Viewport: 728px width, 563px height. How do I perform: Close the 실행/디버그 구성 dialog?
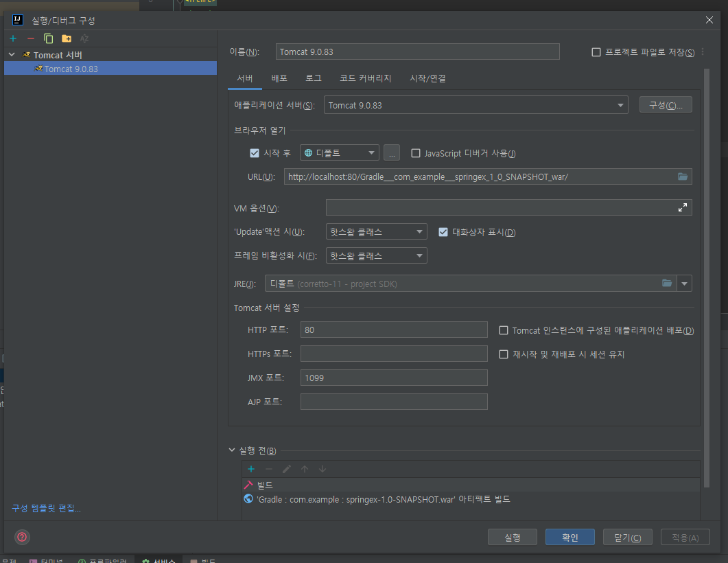point(709,20)
